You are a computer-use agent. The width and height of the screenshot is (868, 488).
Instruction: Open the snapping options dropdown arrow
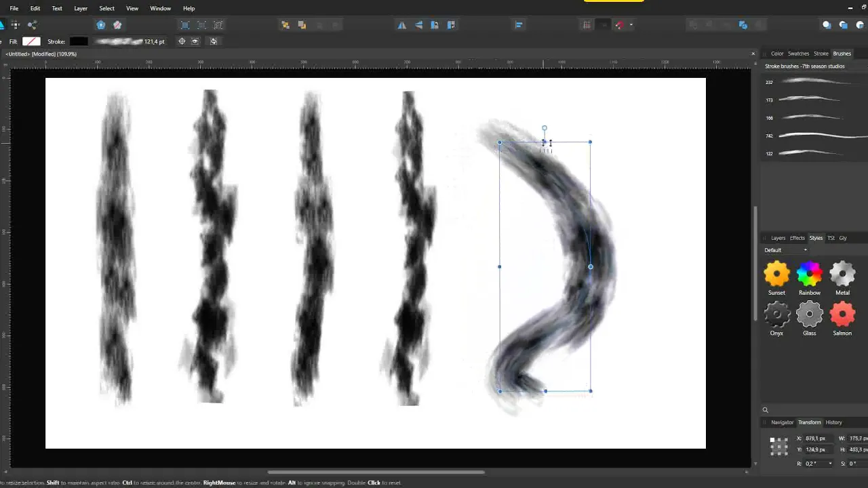pyautogui.click(x=631, y=25)
